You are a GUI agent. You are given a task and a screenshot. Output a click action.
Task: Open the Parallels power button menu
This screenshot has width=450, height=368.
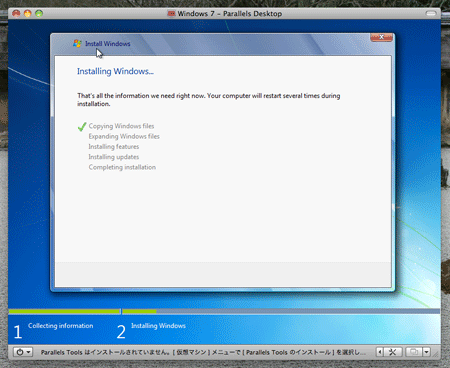pyautogui.click(x=23, y=352)
